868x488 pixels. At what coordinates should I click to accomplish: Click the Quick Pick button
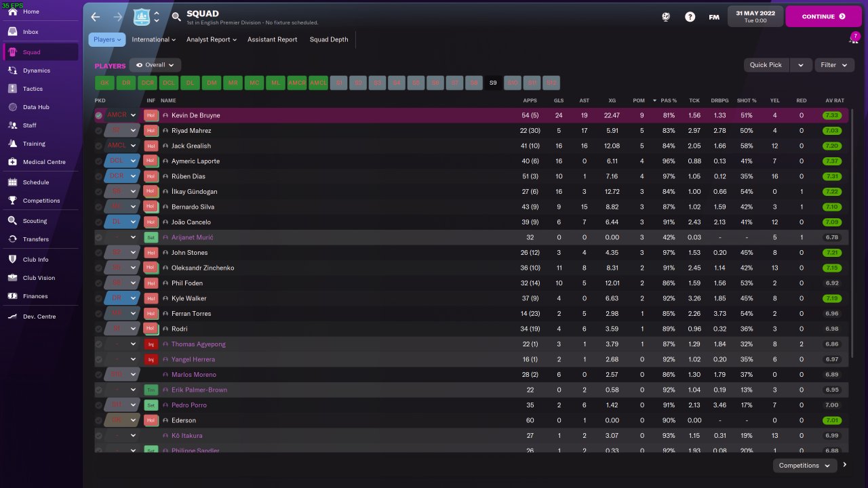pyautogui.click(x=766, y=65)
